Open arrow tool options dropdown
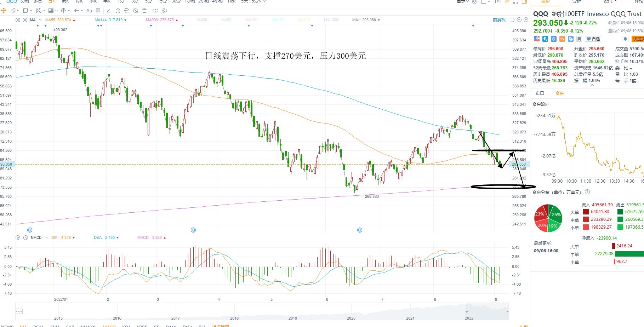Viewport: 644px width, 327px height. click(82, 11)
